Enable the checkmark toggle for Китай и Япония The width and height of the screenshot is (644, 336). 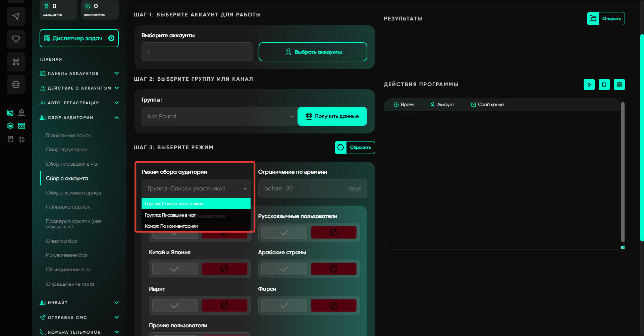tap(175, 269)
